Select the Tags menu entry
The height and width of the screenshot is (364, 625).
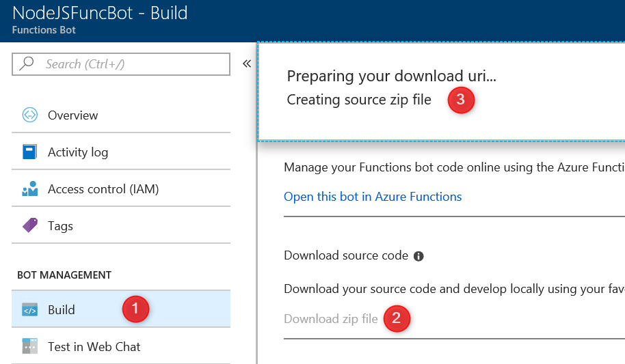pyautogui.click(x=60, y=226)
